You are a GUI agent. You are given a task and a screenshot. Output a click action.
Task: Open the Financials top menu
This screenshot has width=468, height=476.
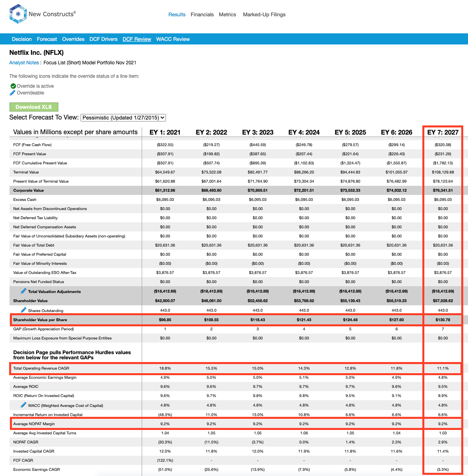coord(202,15)
